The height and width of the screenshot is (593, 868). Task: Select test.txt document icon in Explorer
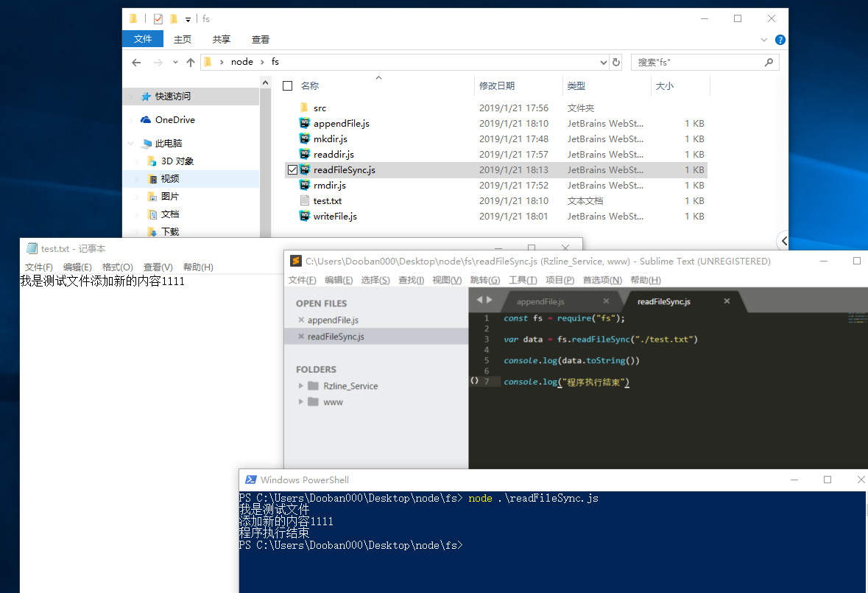click(x=305, y=200)
